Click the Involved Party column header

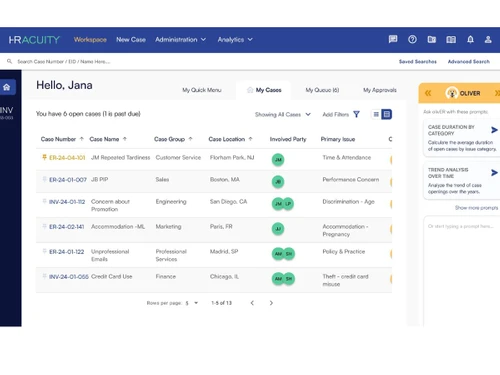click(x=288, y=139)
